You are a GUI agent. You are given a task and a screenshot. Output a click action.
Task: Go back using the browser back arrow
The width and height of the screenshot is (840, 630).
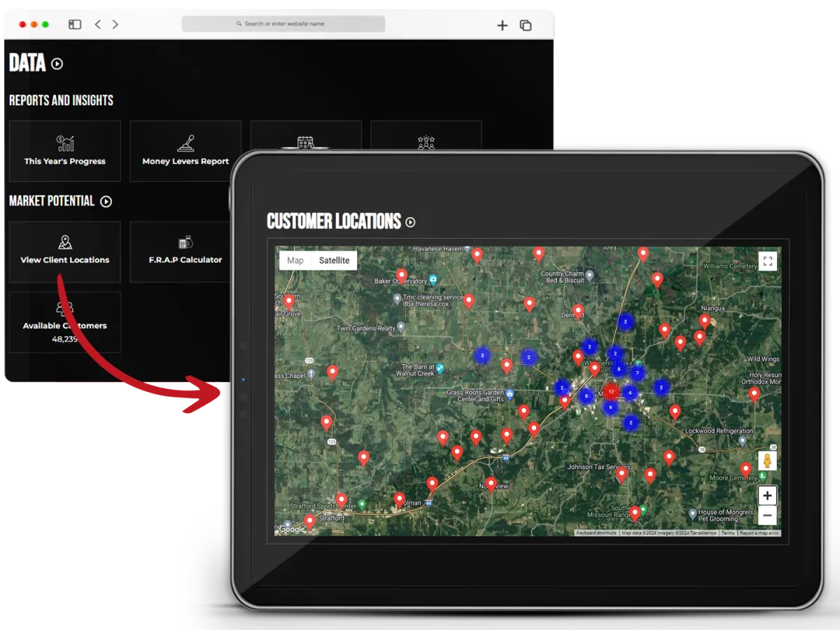(x=97, y=24)
